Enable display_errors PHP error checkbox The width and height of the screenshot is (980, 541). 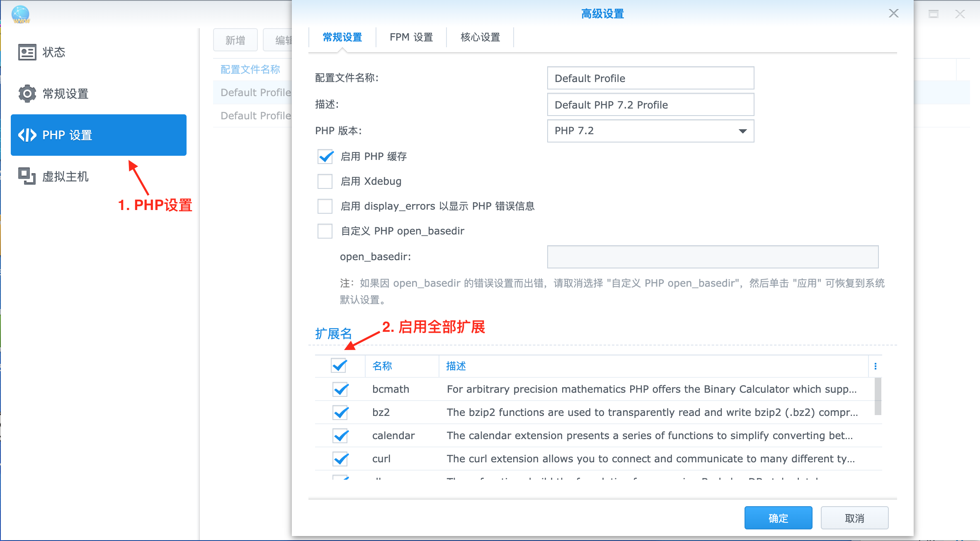[x=325, y=206]
